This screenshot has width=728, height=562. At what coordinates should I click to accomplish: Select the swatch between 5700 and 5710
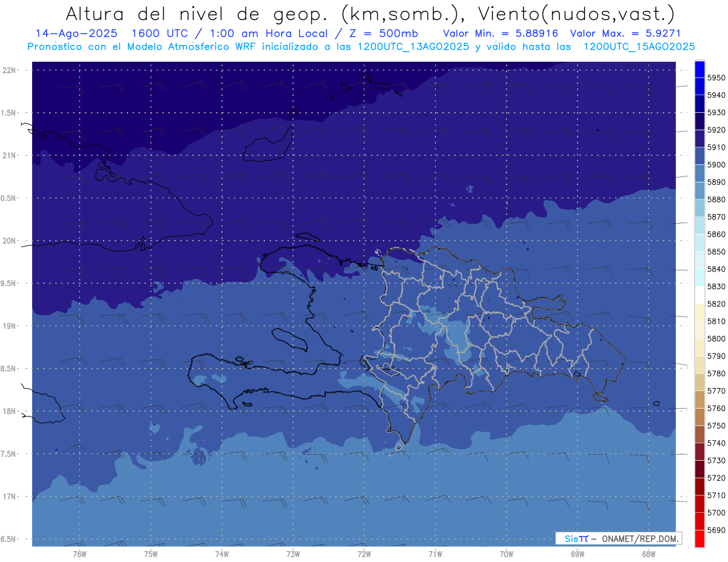[x=699, y=504]
